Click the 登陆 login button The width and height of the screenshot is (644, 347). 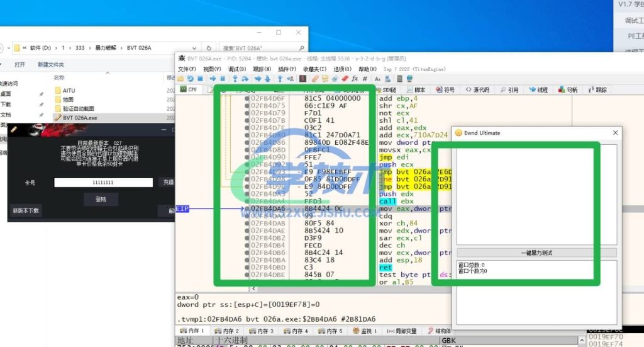[x=101, y=199]
